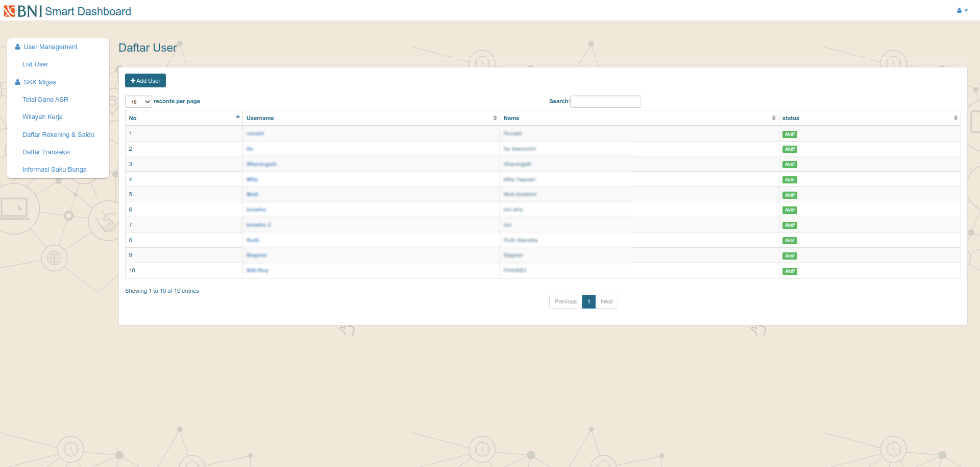This screenshot has height=467, width=980.
Task: Click the plus icon on the Add User button
Action: (x=133, y=80)
